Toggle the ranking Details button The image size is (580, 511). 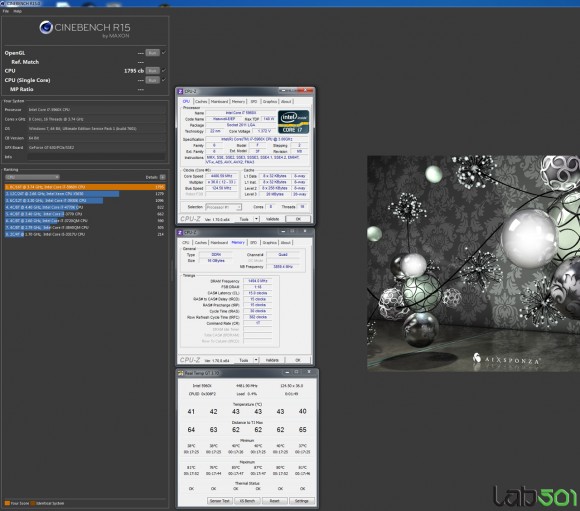162,177
